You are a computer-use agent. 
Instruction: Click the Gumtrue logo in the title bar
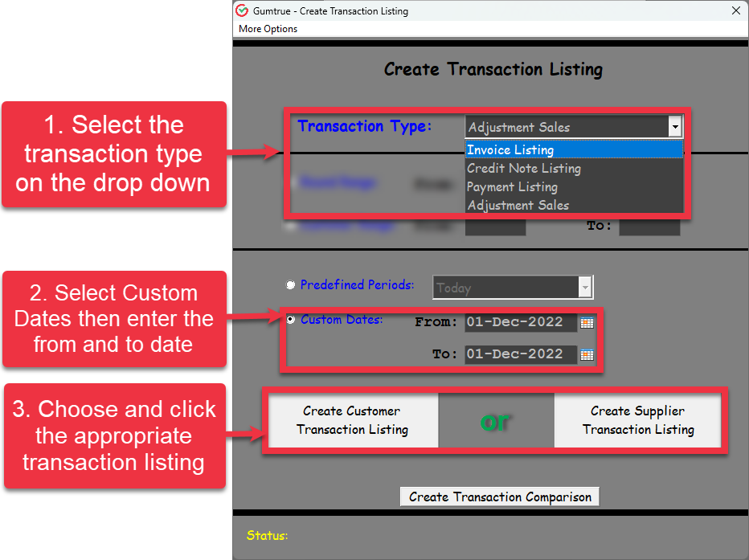click(242, 10)
